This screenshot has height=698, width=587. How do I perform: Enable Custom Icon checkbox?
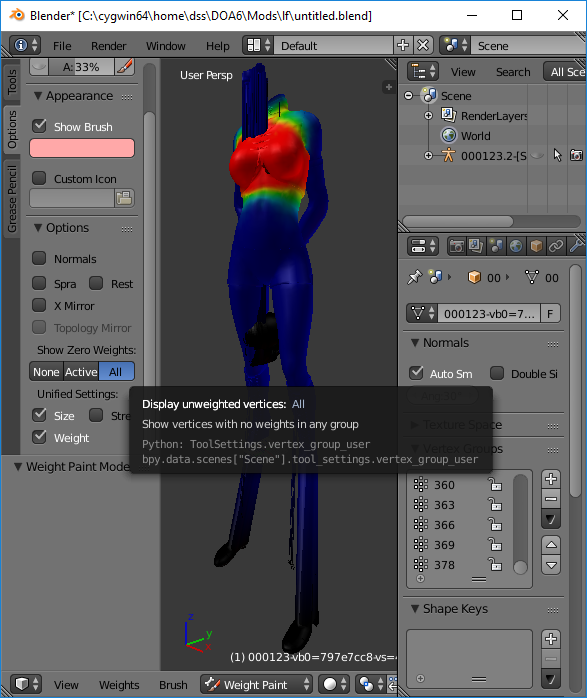coord(40,178)
